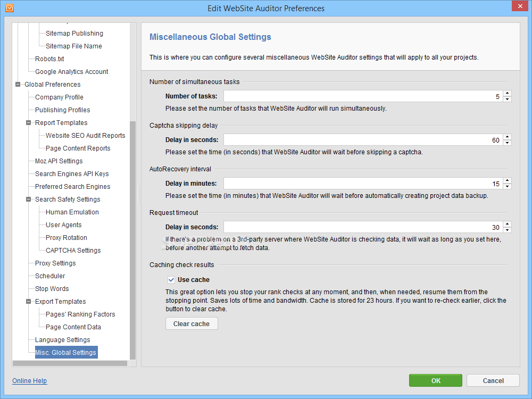Open Google Analytics Account settings
Viewport: 532px width, 399px height.
(72, 72)
